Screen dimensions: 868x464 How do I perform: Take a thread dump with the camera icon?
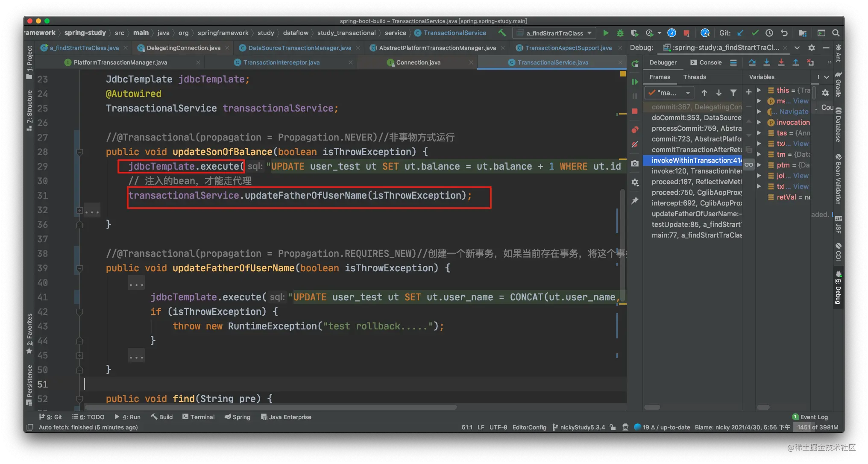tap(635, 164)
